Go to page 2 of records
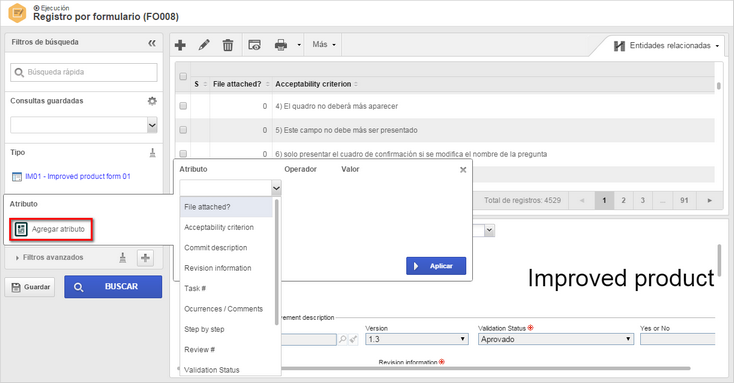The width and height of the screenshot is (734, 383). pyautogui.click(x=624, y=200)
